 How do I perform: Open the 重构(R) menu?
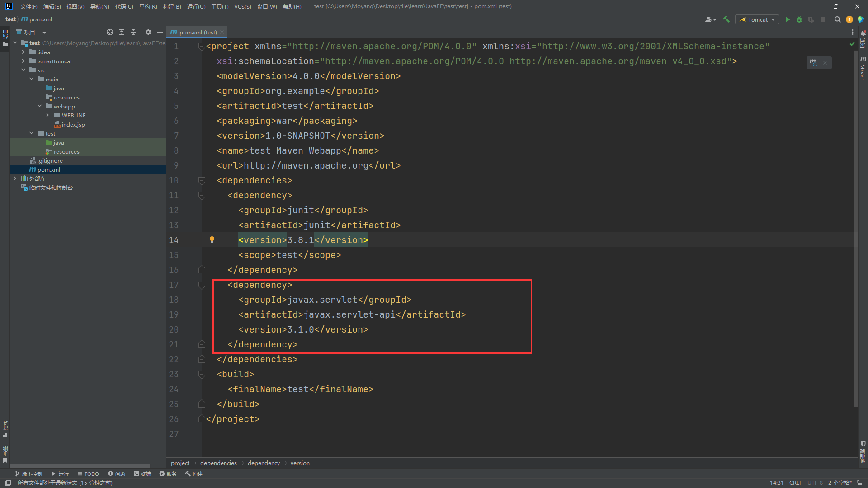tap(148, 6)
